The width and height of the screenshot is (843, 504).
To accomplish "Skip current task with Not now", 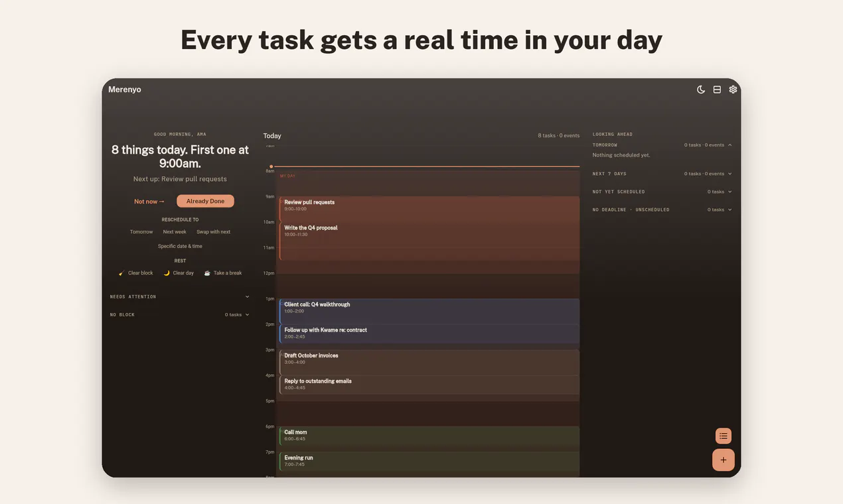I will coord(149,202).
